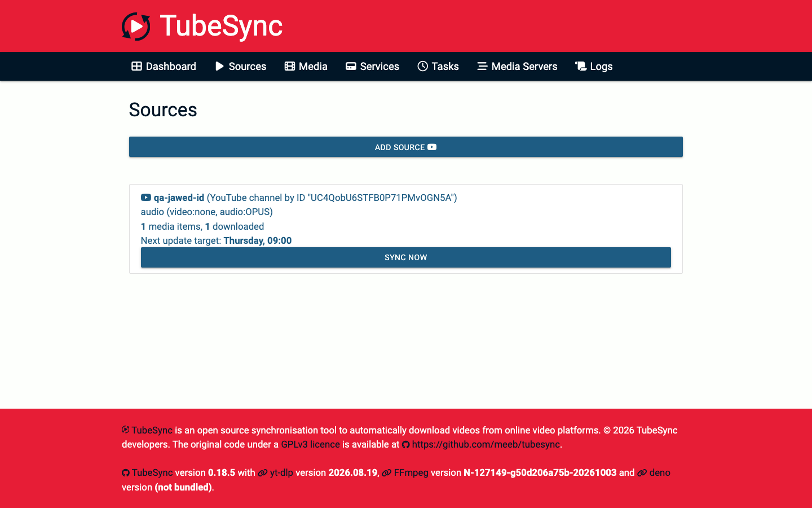Click the Dashboard grid icon

136,66
